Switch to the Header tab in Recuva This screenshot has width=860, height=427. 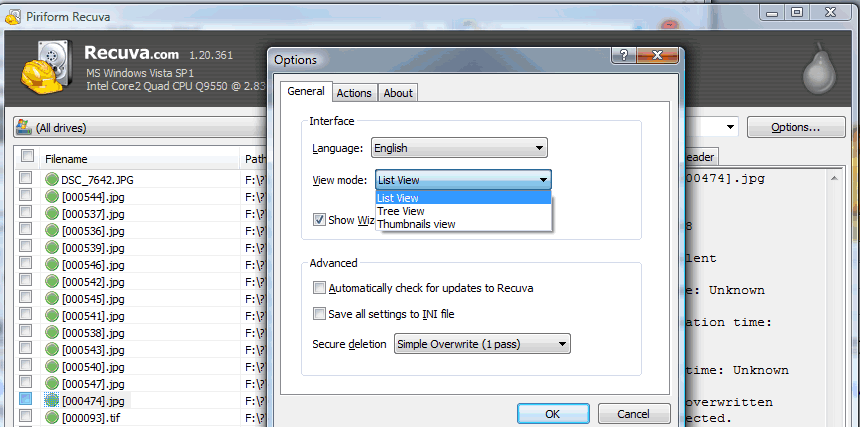(x=700, y=157)
